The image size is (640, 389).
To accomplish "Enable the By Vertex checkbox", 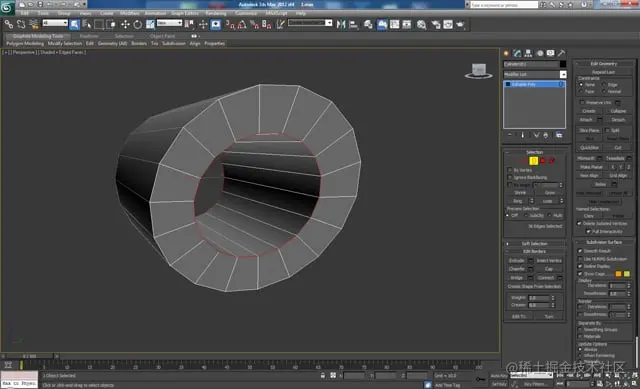I will [509, 170].
